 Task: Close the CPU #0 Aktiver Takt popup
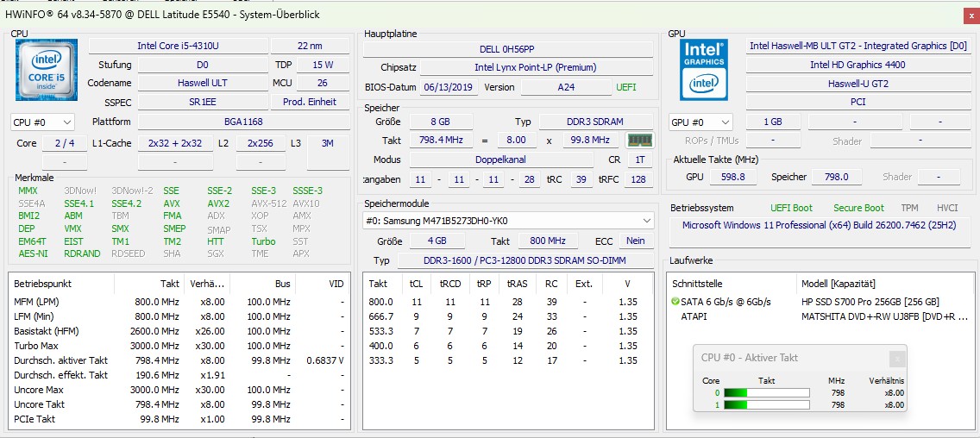(x=897, y=358)
